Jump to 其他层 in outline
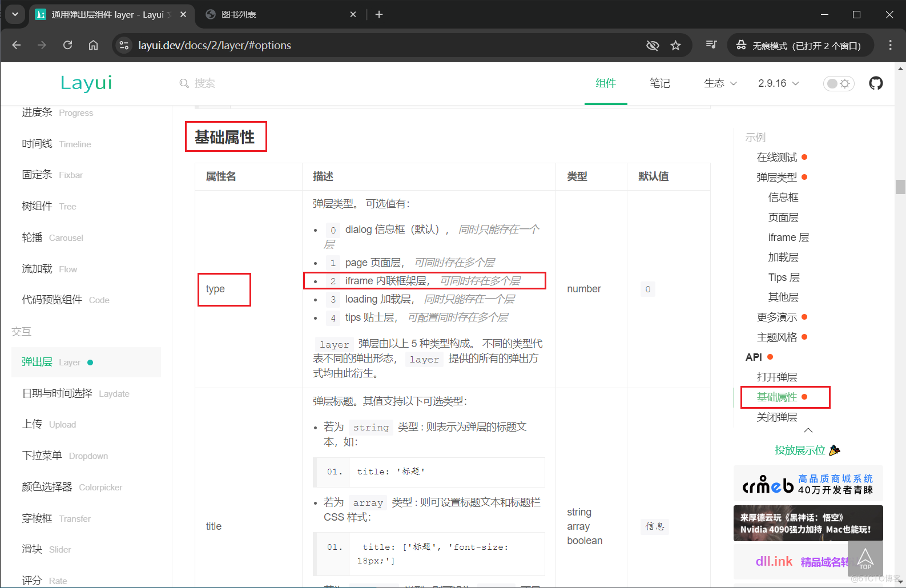The height and width of the screenshot is (588, 906). pyautogui.click(x=783, y=297)
